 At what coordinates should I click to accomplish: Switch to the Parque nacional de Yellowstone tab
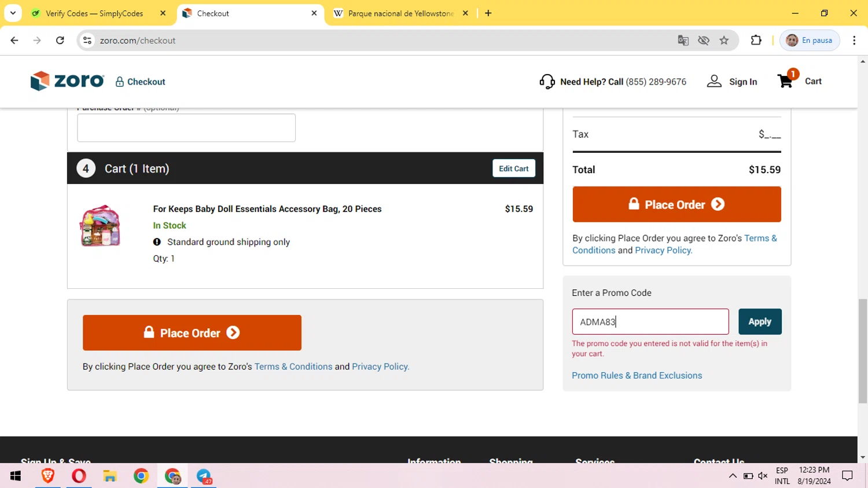click(400, 13)
